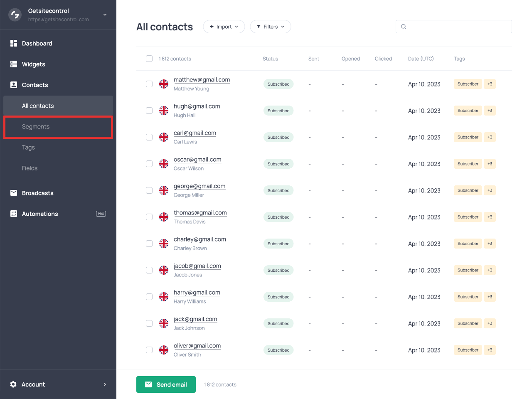Click the Contacts person icon
The height and width of the screenshot is (399, 532).
click(x=14, y=85)
